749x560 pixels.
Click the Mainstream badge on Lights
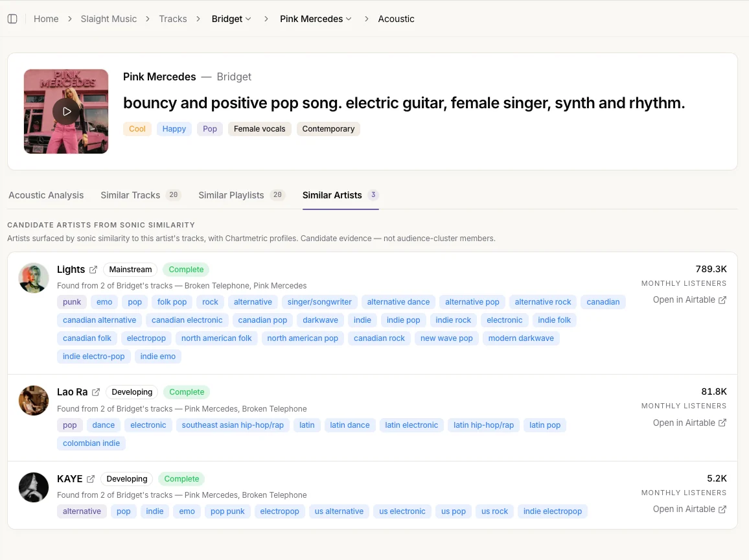click(x=130, y=270)
